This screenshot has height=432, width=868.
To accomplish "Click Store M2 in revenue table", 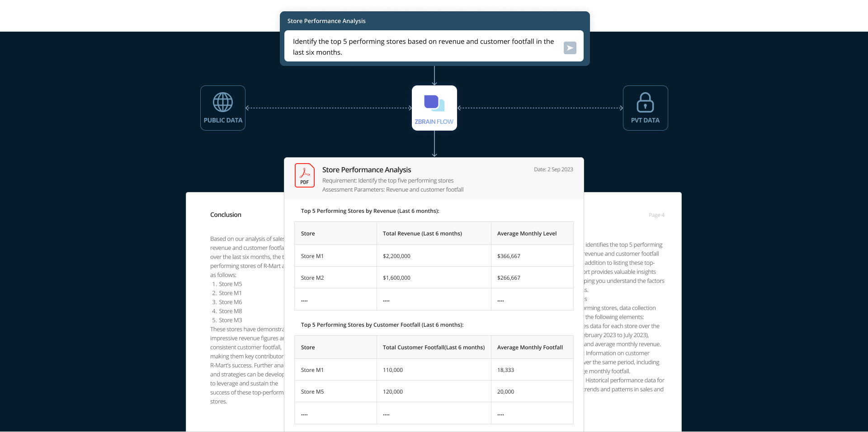I will coord(312,278).
